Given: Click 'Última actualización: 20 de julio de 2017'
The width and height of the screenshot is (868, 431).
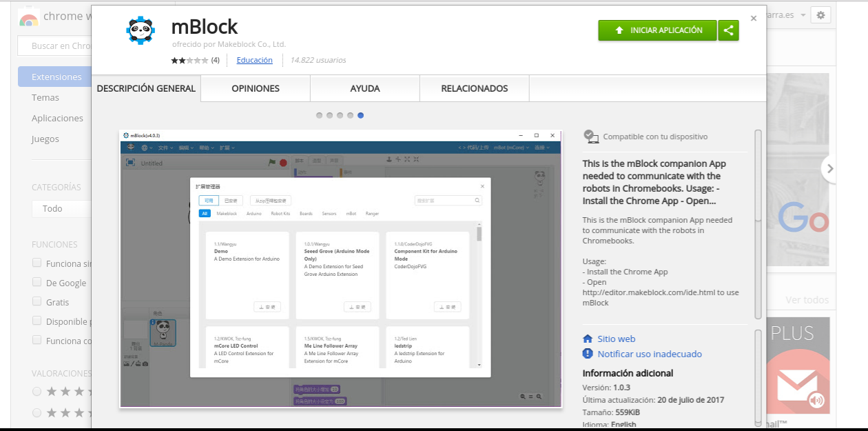Looking at the screenshot, I should pos(653,400).
